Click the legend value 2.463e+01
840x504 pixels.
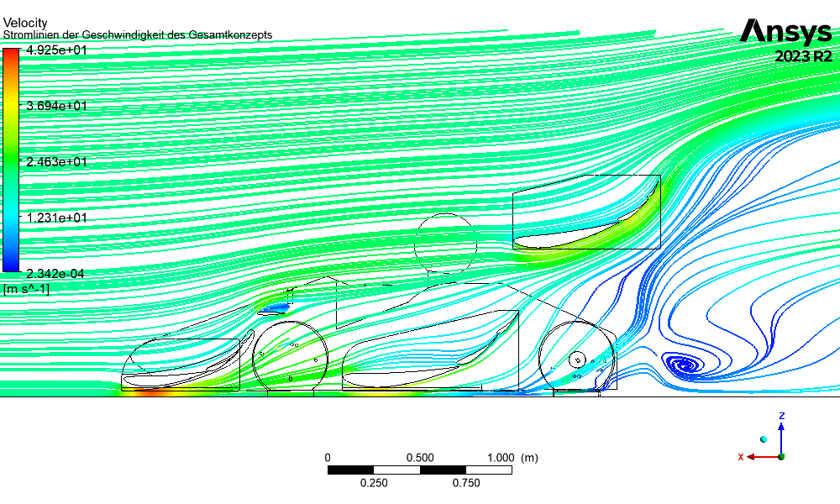pos(57,161)
